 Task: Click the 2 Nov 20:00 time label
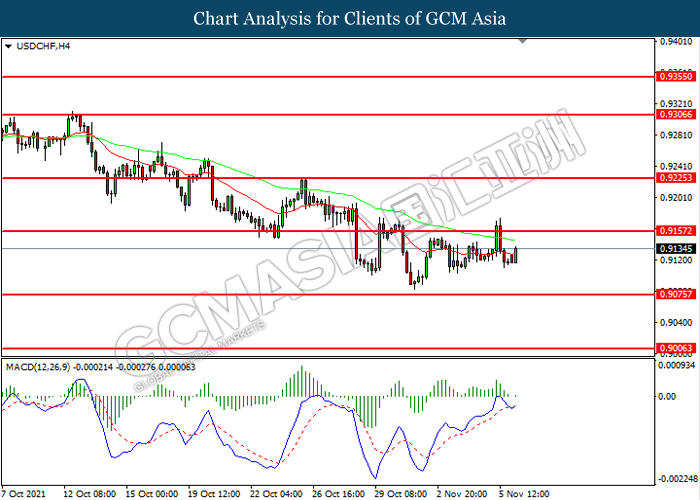coord(462,494)
